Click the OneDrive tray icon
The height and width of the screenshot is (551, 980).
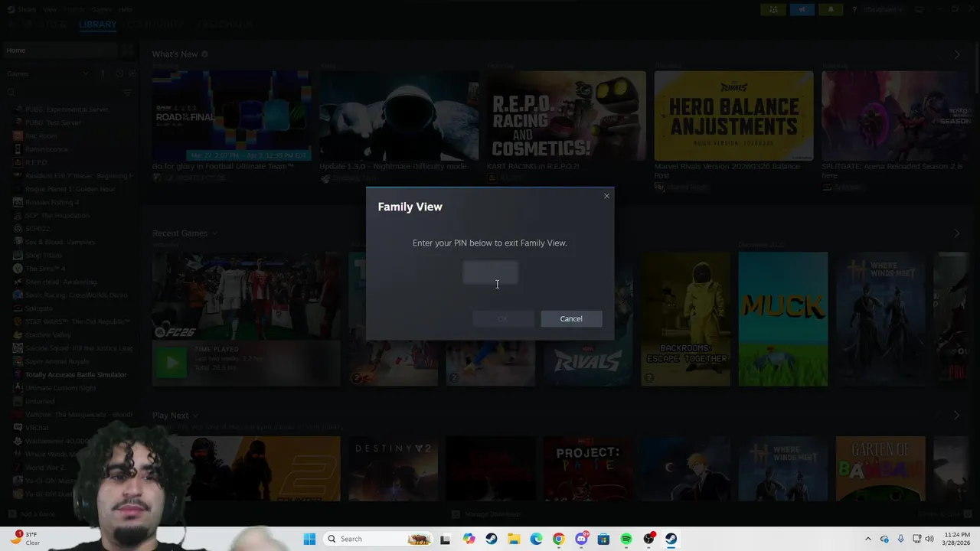click(884, 539)
